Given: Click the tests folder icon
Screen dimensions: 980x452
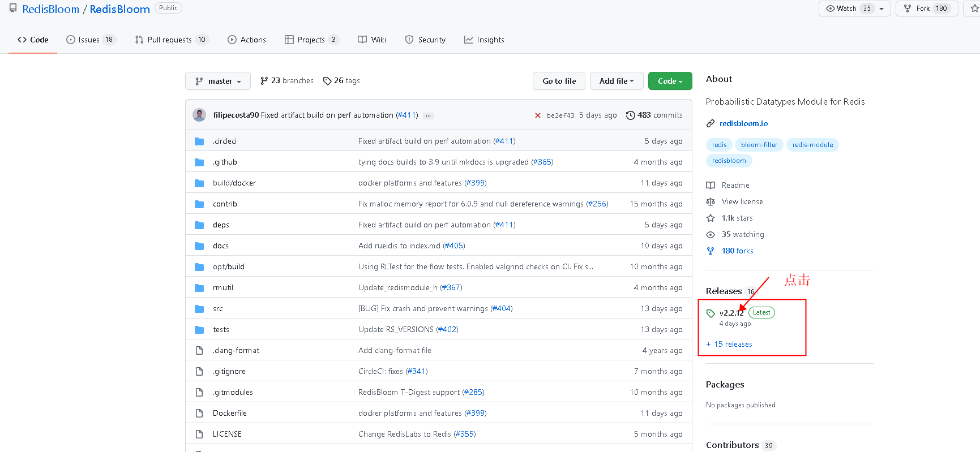Looking at the screenshot, I should point(199,330).
